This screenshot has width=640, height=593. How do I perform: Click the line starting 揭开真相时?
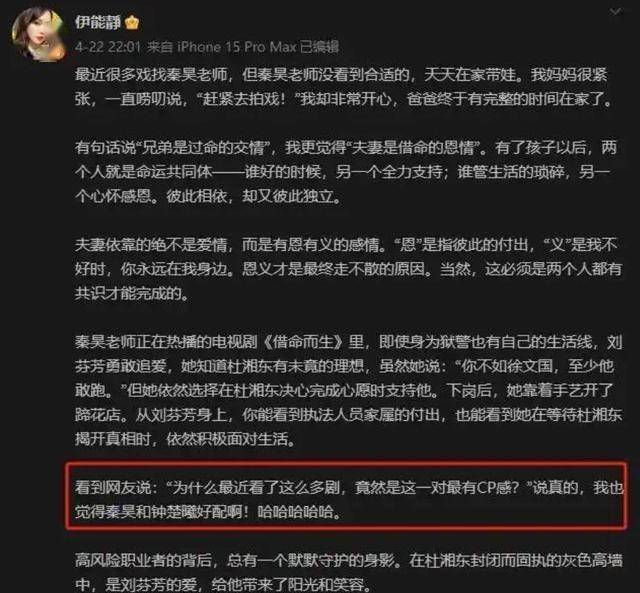point(185,440)
